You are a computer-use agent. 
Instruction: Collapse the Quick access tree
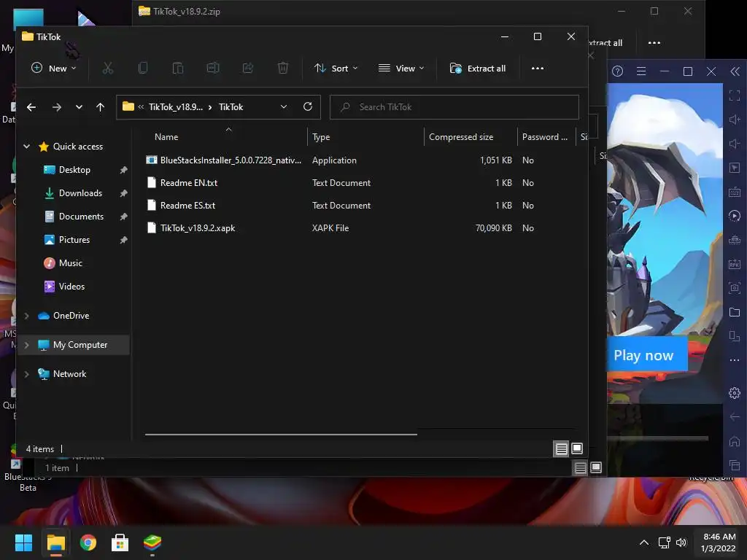tap(27, 146)
